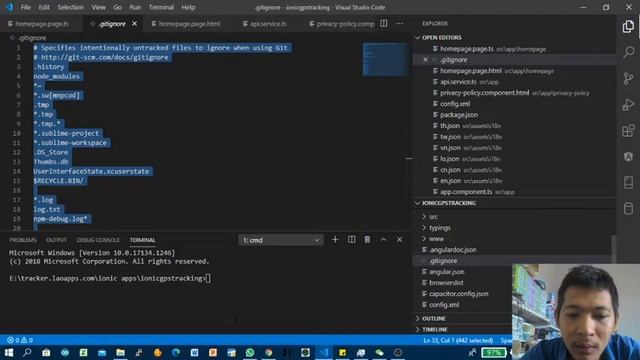Close the .gitignore editor tab
Viewport: 640px width, 360px height.
tap(134, 24)
